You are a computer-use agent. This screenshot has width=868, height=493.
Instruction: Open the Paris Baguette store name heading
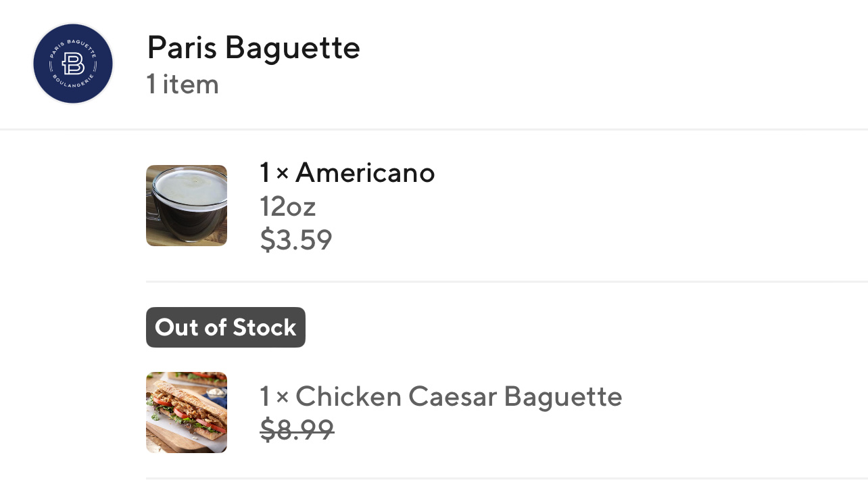tap(254, 48)
